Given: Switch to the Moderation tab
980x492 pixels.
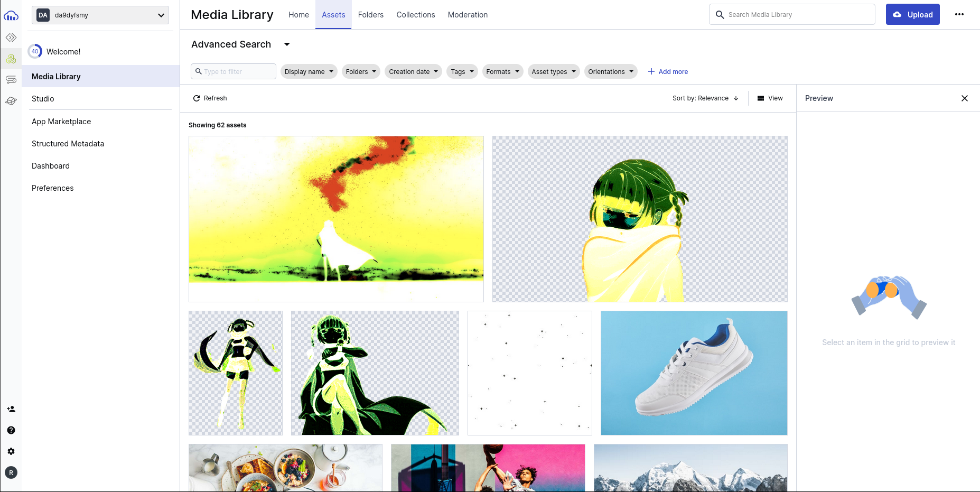Looking at the screenshot, I should 468,15.
